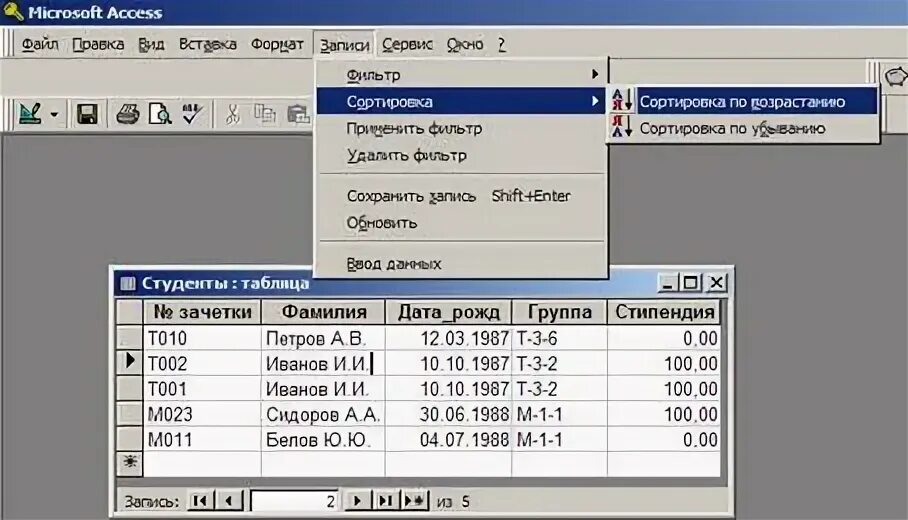
Task: Click the new record asterisk row selector
Action: click(130, 463)
